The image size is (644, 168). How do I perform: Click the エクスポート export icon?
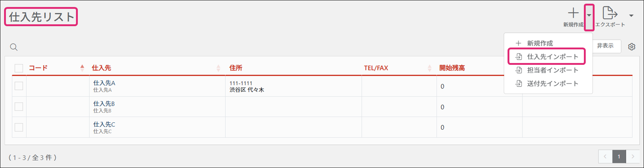click(x=610, y=13)
